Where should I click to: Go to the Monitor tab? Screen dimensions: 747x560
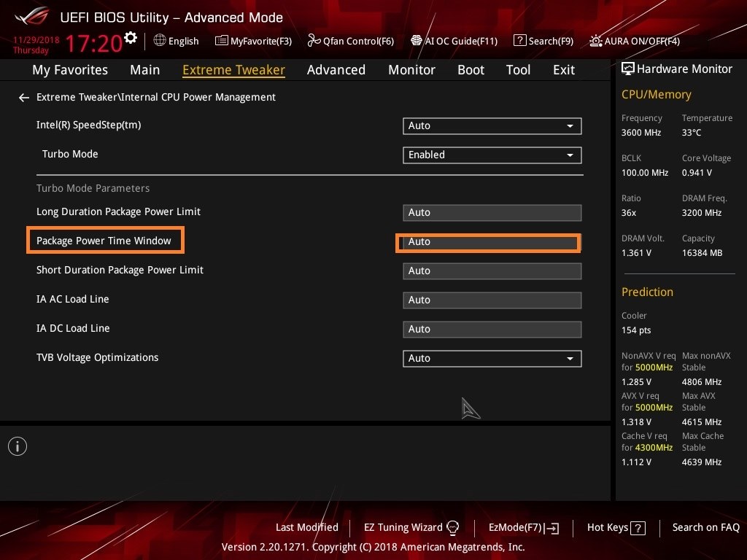tap(411, 70)
